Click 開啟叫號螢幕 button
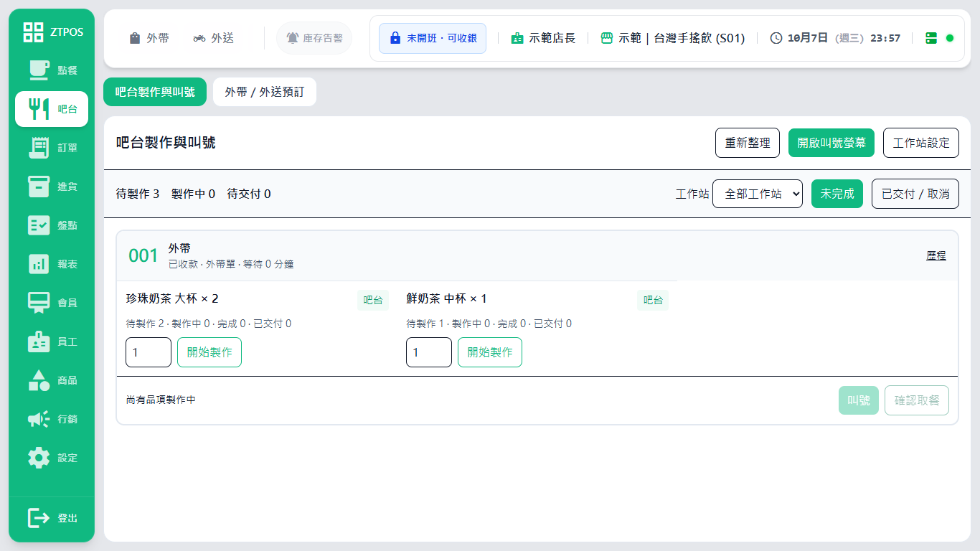Viewport: 980px width, 551px height. pos(831,143)
